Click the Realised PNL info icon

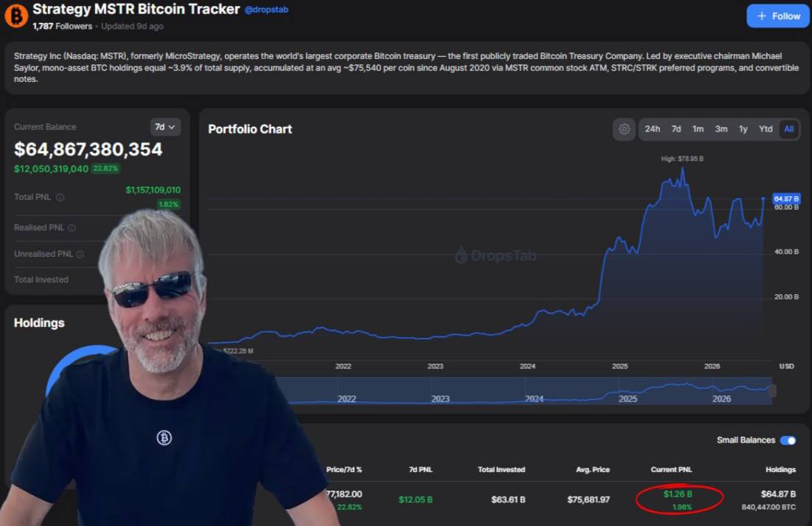click(x=72, y=228)
